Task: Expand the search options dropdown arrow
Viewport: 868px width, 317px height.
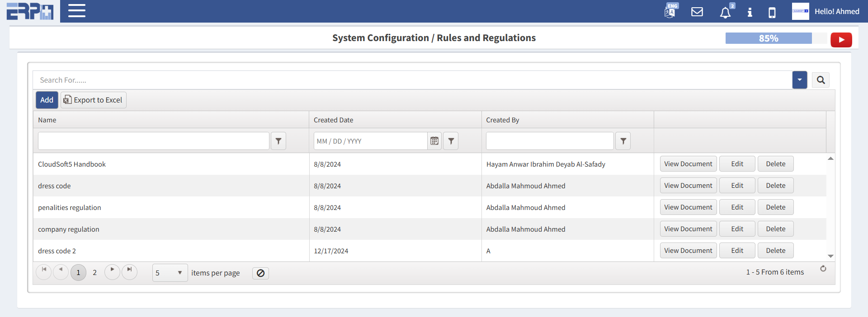Action: coord(799,80)
